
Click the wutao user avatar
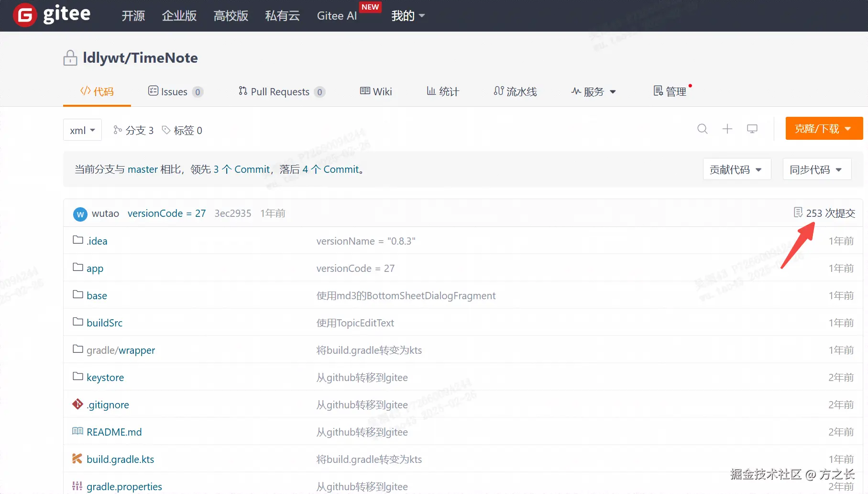click(x=80, y=214)
